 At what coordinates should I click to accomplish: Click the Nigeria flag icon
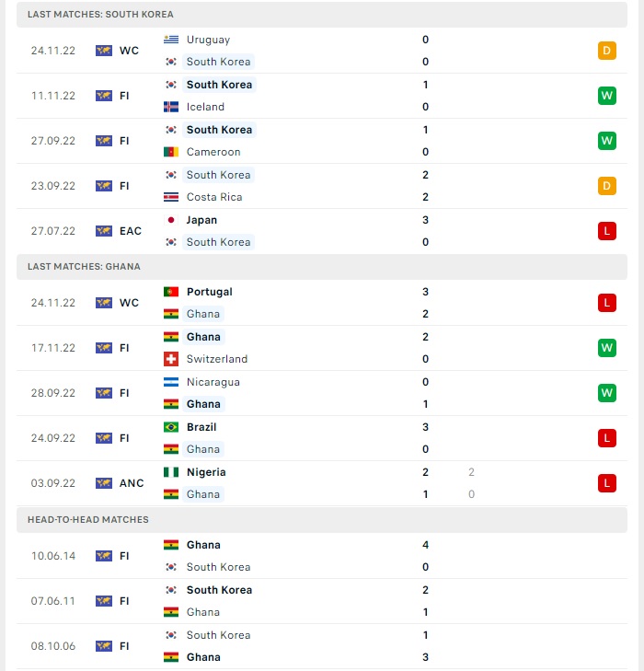point(171,472)
